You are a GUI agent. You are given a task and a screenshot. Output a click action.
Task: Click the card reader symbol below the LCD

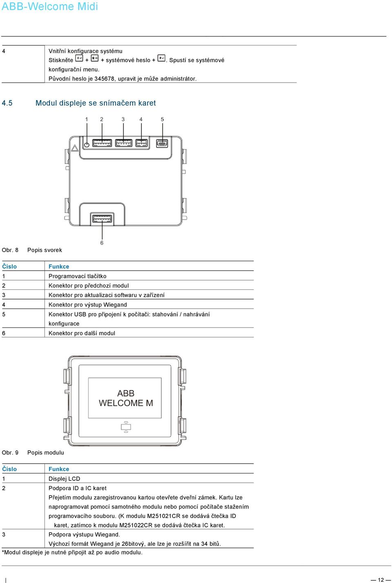pos(126,426)
